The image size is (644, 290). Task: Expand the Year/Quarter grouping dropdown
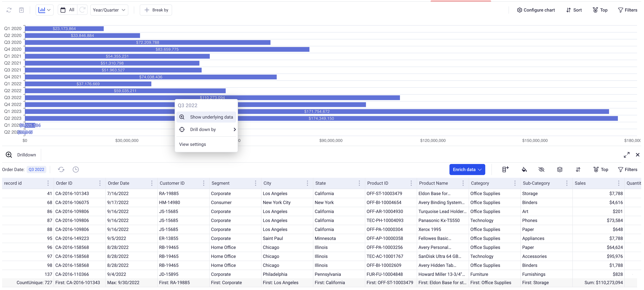click(109, 10)
